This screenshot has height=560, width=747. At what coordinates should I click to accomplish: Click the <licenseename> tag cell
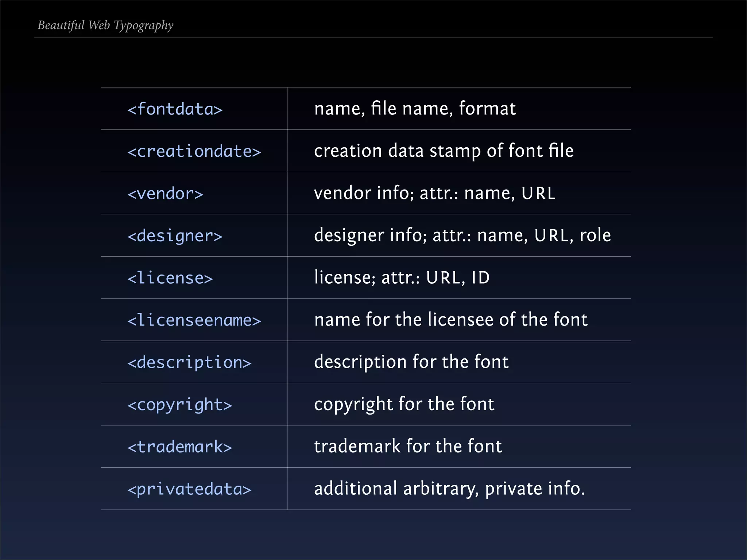pyautogui.click(x=194, y=320)
